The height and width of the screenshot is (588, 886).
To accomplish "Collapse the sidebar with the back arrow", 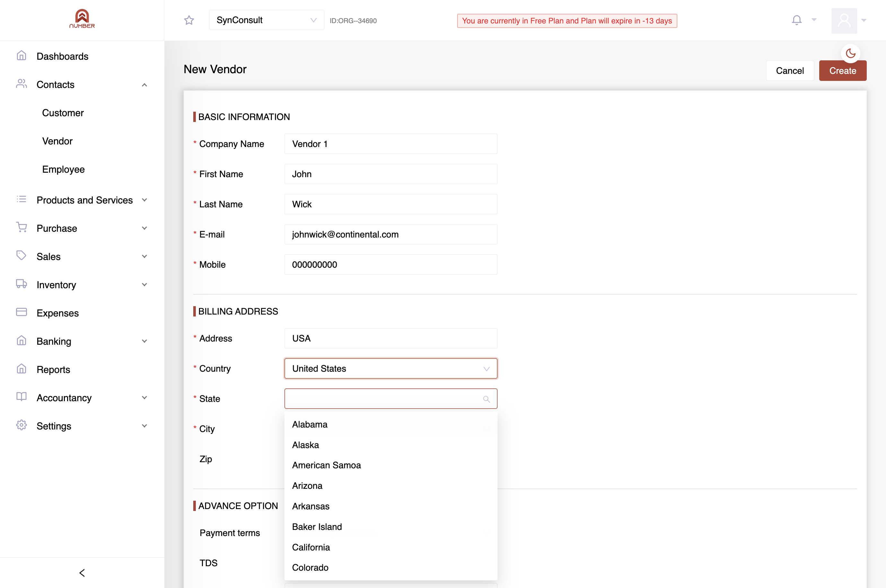I will (x=82, y=573).
